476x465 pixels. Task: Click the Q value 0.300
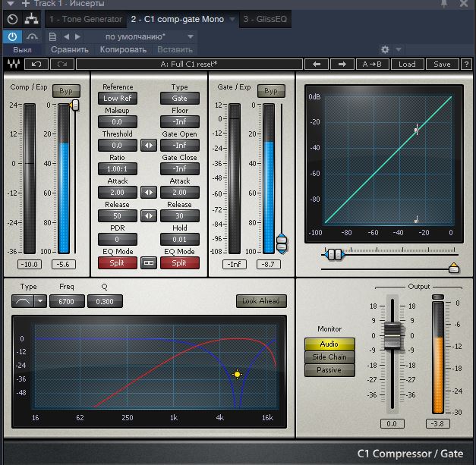click(x=105, y=301)
